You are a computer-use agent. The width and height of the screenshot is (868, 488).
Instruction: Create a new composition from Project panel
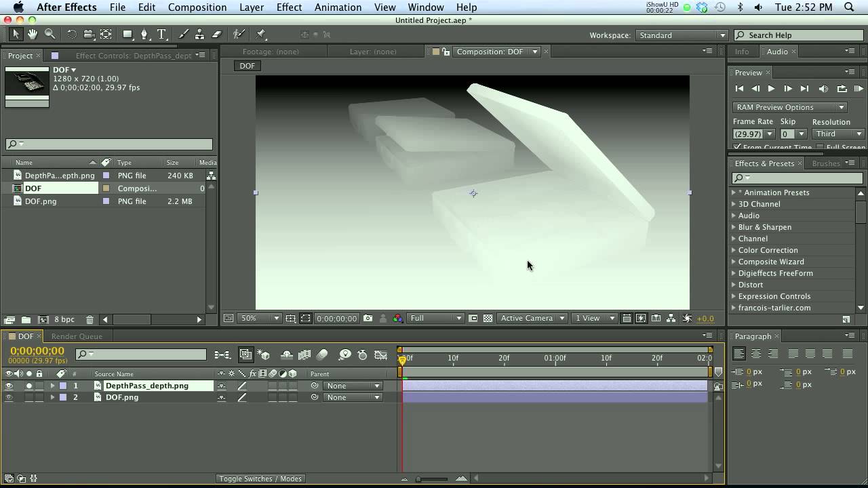(43, 320)
